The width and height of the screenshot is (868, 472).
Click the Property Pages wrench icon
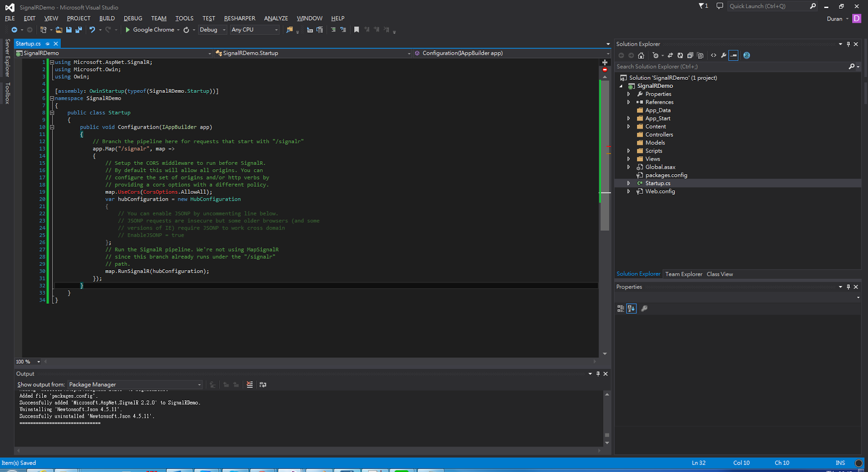[644, 309]
